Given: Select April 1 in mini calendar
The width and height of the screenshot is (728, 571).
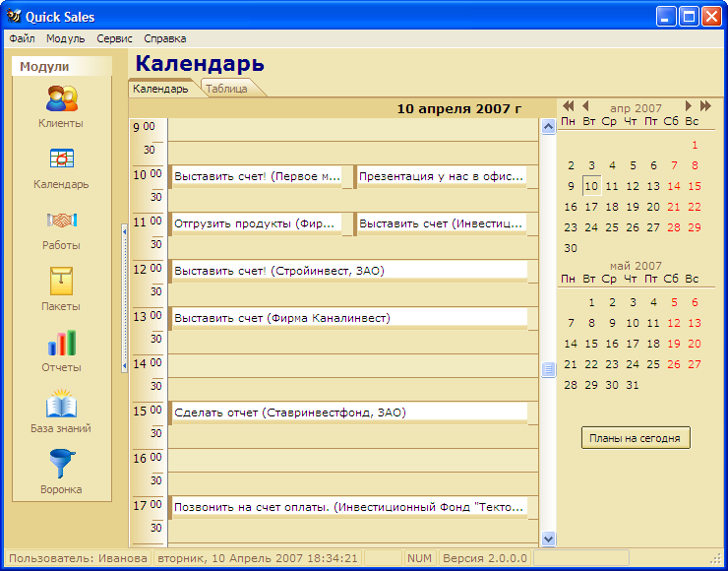Looking at the screenshot, I should pyautogui.click(x=695, y=145).
